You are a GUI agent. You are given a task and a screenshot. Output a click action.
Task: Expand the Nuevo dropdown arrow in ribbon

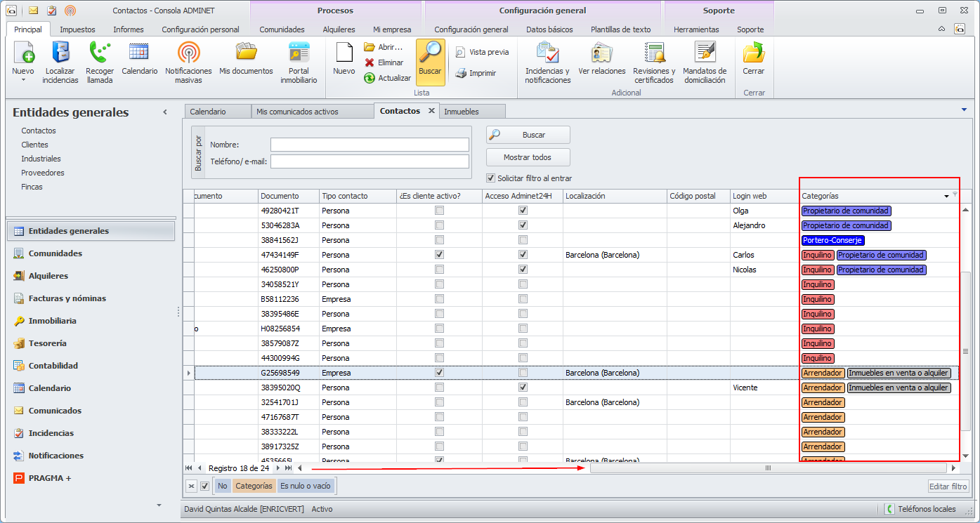(22, 80)
